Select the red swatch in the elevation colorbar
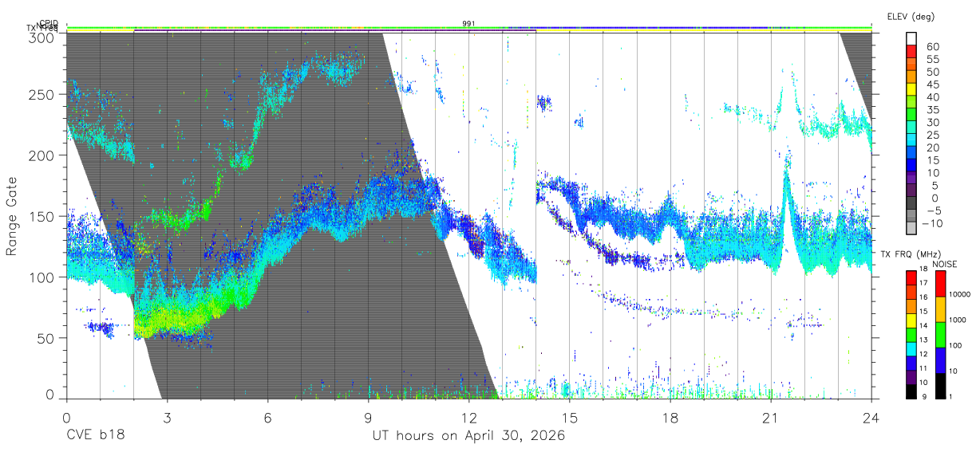The width and height of the screenshot is (980, 452). pos(911,51)
